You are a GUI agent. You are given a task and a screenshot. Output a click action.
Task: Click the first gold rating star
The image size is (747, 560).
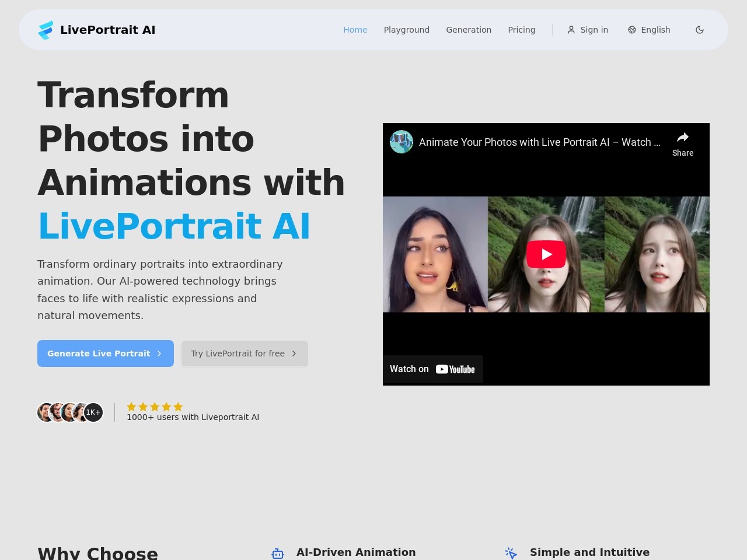[131, 407]
